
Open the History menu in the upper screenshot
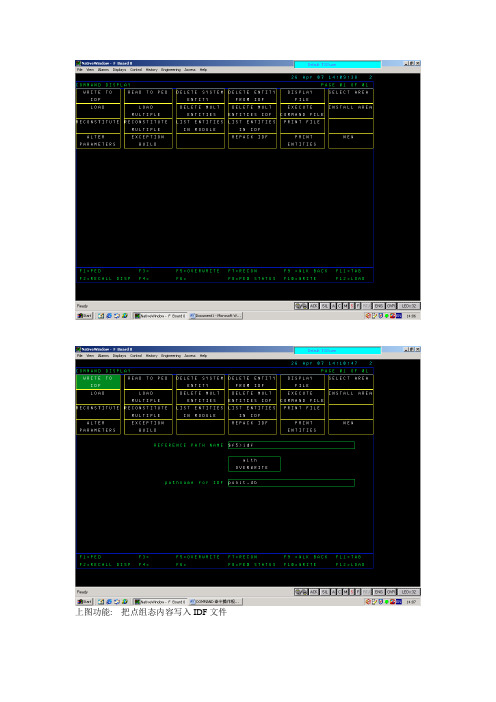(x=151, y=70)
